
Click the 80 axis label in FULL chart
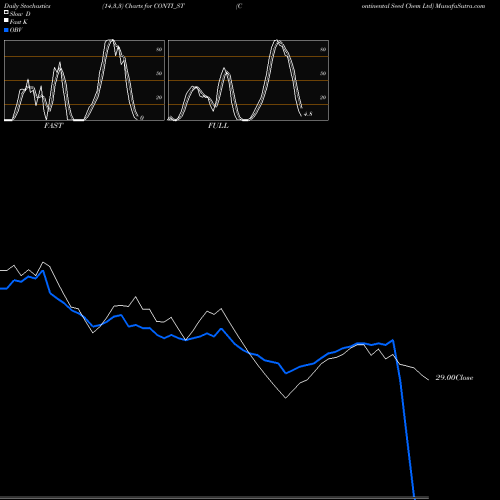(323, 49)
